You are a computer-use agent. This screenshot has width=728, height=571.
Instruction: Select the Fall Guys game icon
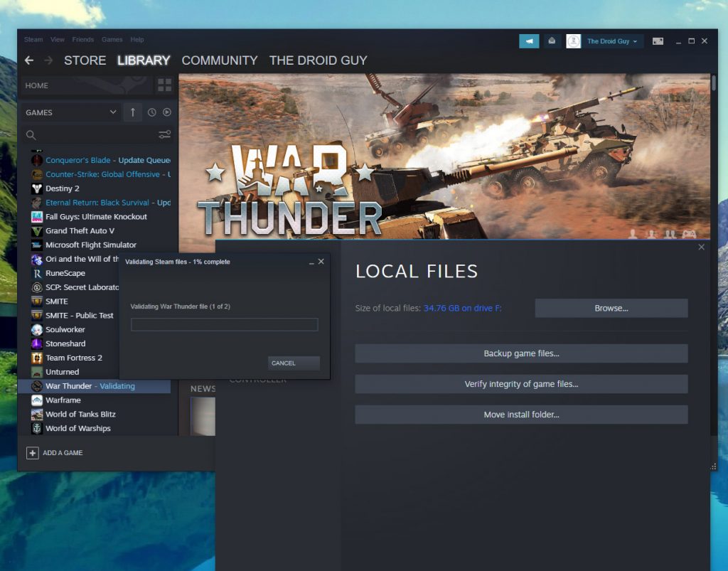tap(37, 217)
